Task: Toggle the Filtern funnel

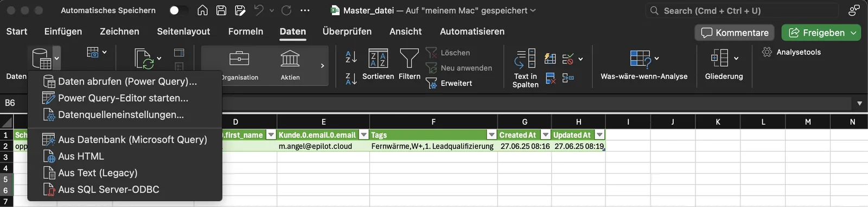Action: (409, 65)
